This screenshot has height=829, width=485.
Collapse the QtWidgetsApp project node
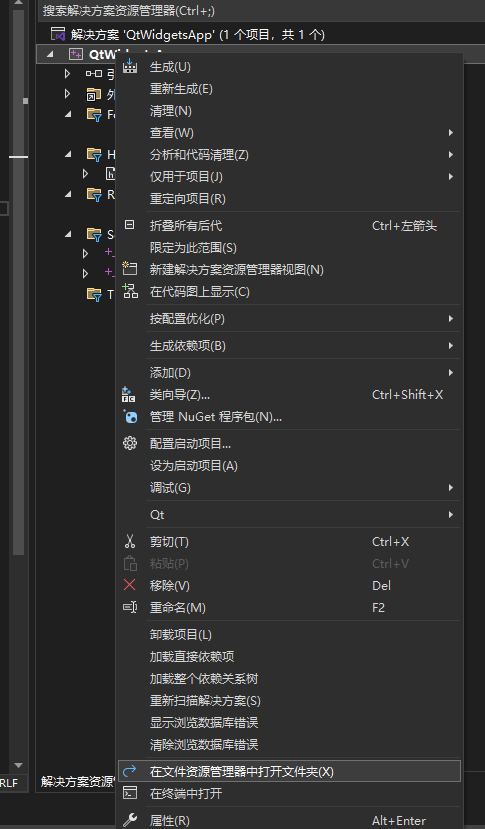pyautogui.click(x=50, y=54)
